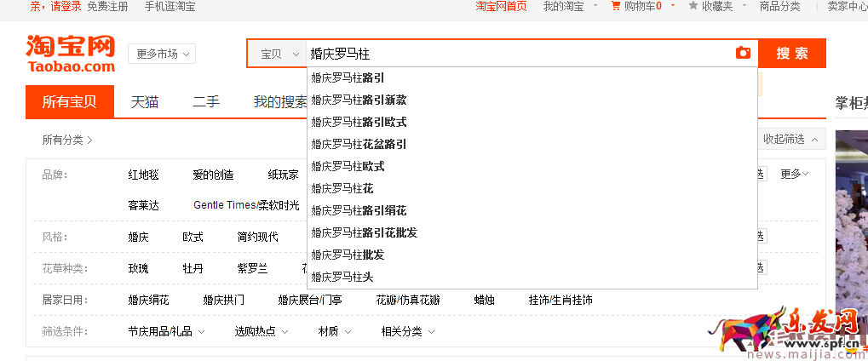Viewport: 868px width, 361px height.
Task: Switch to the 二手 tab
Action: (205, 102)
